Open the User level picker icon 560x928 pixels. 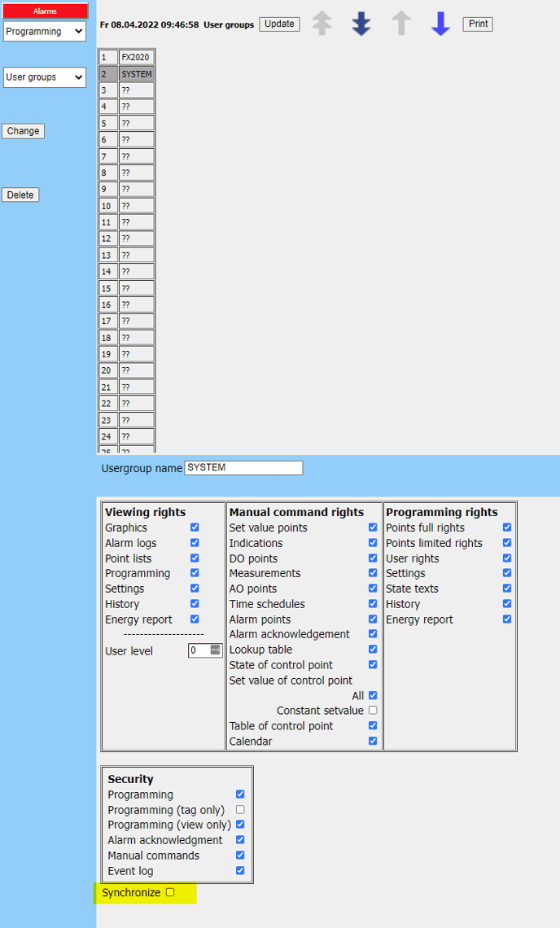point(216,650)
